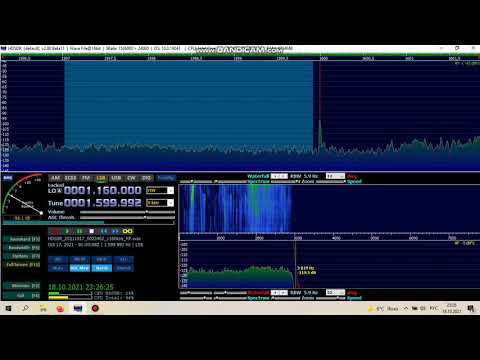Viewport: 480px width, 360px height.
Task: Open the LO band dropdown
Action: coord(170,190)
